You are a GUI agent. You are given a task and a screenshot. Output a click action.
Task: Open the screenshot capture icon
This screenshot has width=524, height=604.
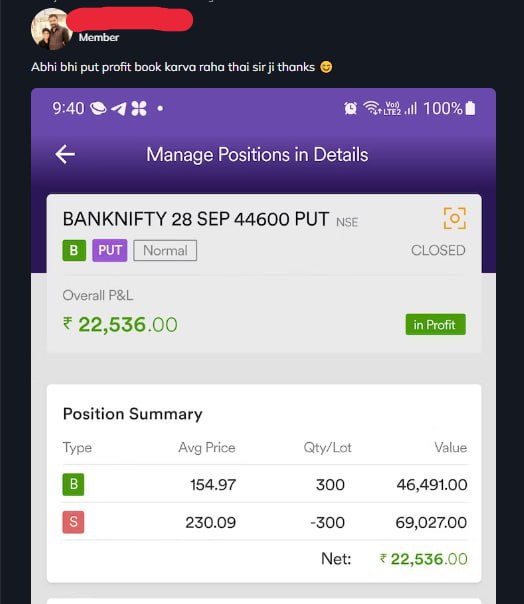pyautogui.click(x=455, y=218)
